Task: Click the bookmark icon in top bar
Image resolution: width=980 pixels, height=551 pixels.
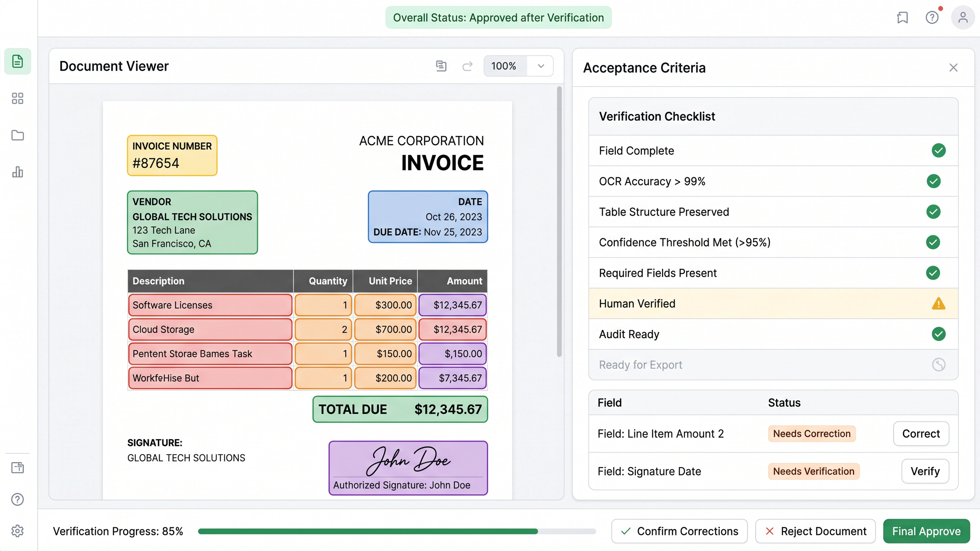Action: (902, 17)
